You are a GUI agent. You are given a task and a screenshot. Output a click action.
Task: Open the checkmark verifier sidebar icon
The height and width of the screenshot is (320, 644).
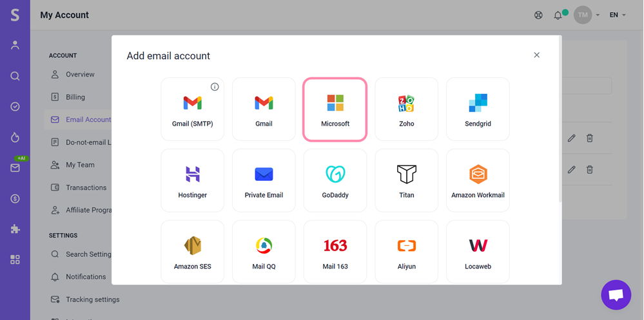coord(15,107)
